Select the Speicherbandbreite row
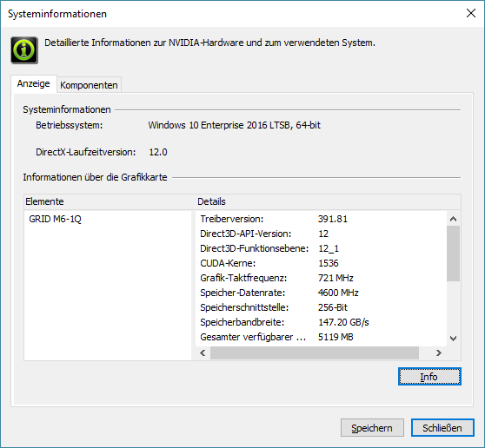 tap(321, 323)
